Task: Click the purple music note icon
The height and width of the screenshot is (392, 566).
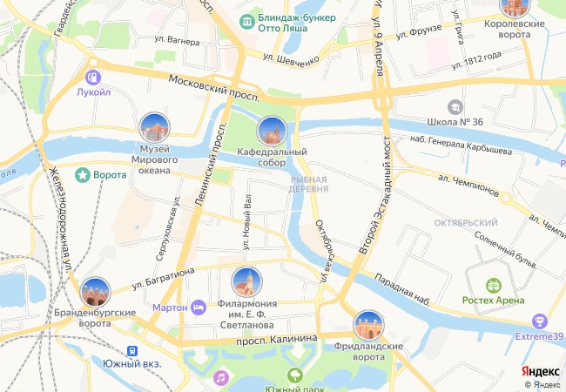Action: [221, 378]
